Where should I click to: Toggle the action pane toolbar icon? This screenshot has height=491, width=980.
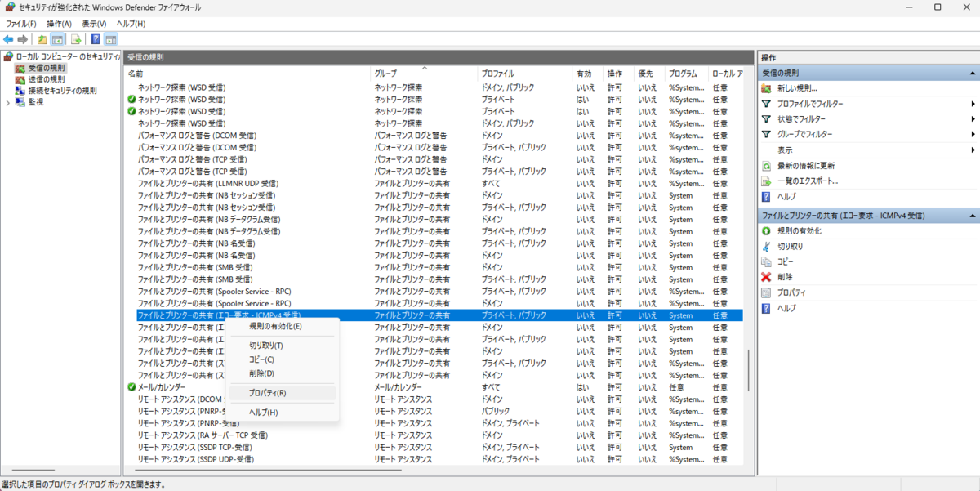coord(110,39)
